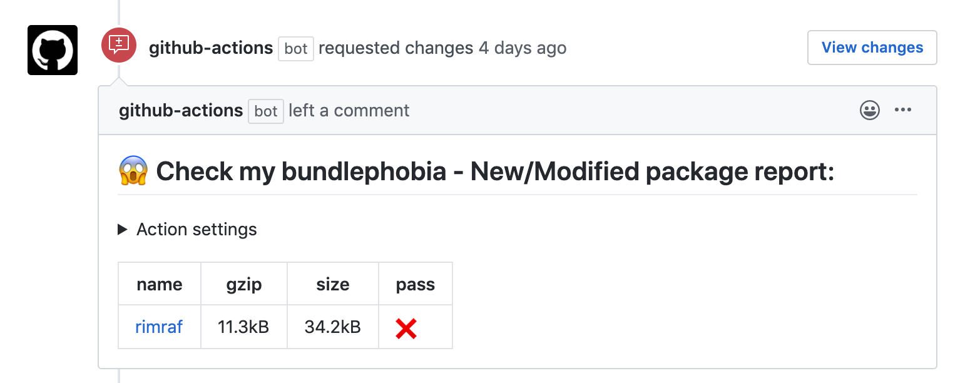Click the bot badge in comment header
Image resolution: width=980 pixels, height=383 pixels.
[266, 111]
